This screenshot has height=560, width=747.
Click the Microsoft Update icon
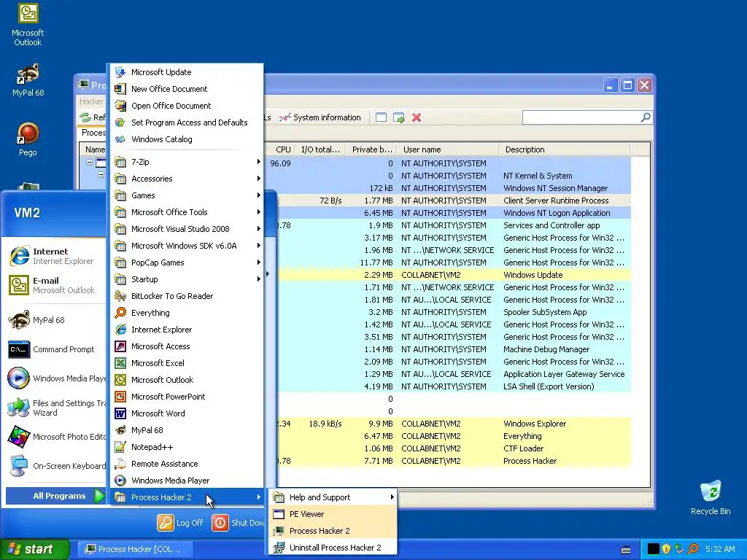pos(120,72)
